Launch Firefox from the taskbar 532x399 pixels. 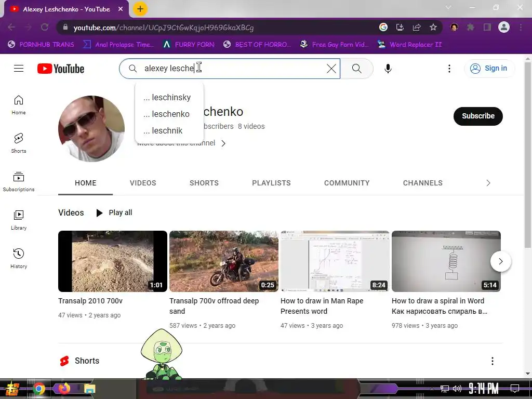[x=64, y=388]
